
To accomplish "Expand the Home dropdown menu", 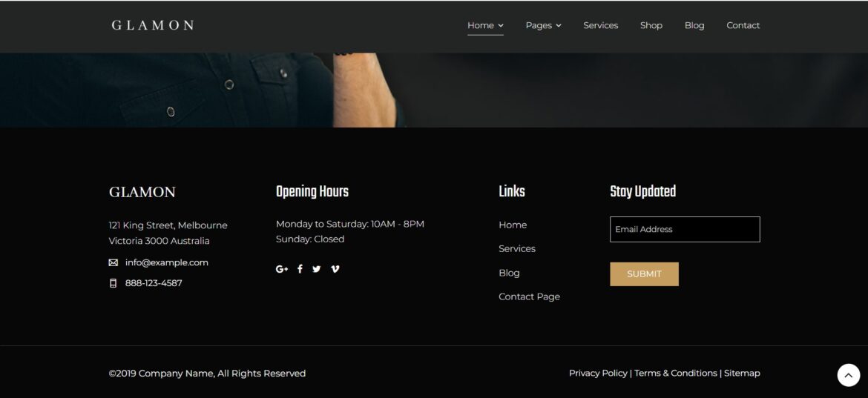I will [x=485, y=25].
